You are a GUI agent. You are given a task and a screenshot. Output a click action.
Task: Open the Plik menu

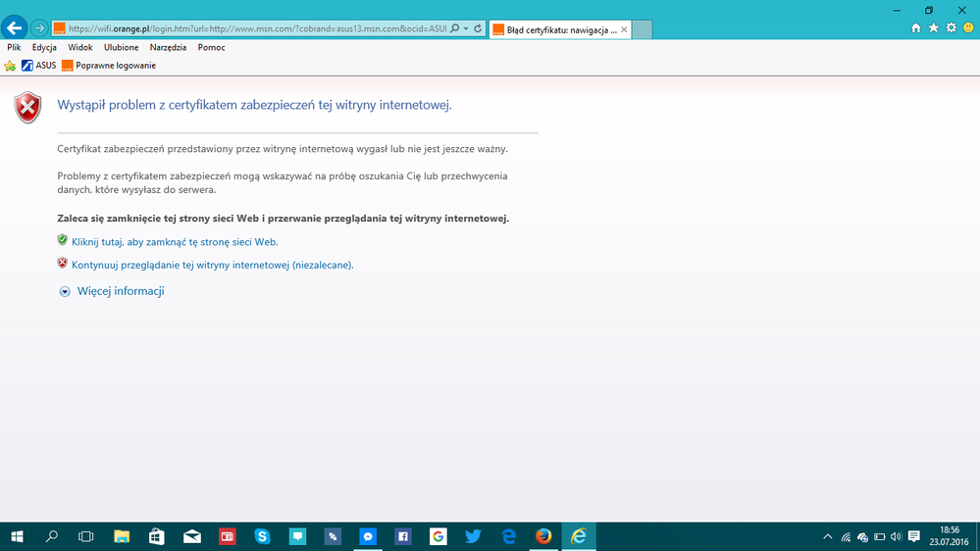click(x=14, y=47)
